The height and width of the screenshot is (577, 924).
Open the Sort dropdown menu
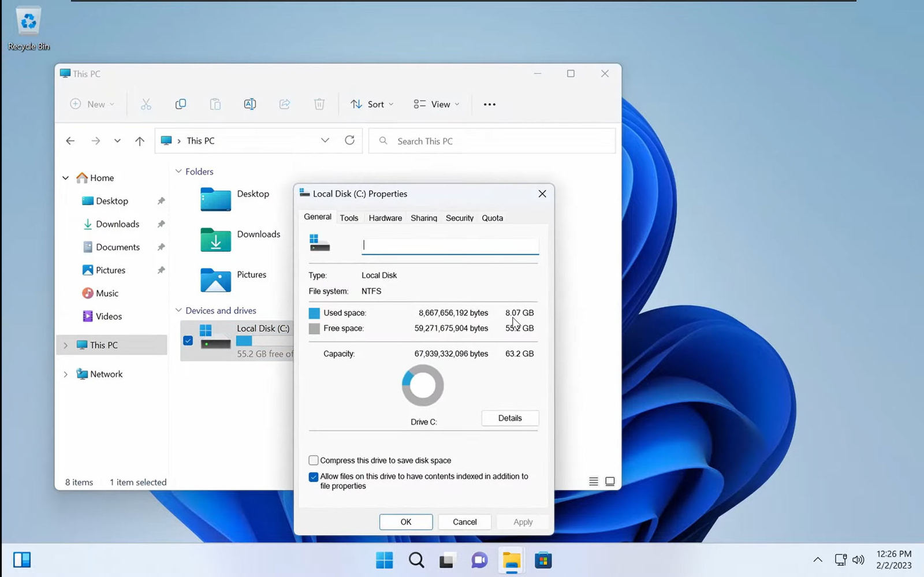372,104
